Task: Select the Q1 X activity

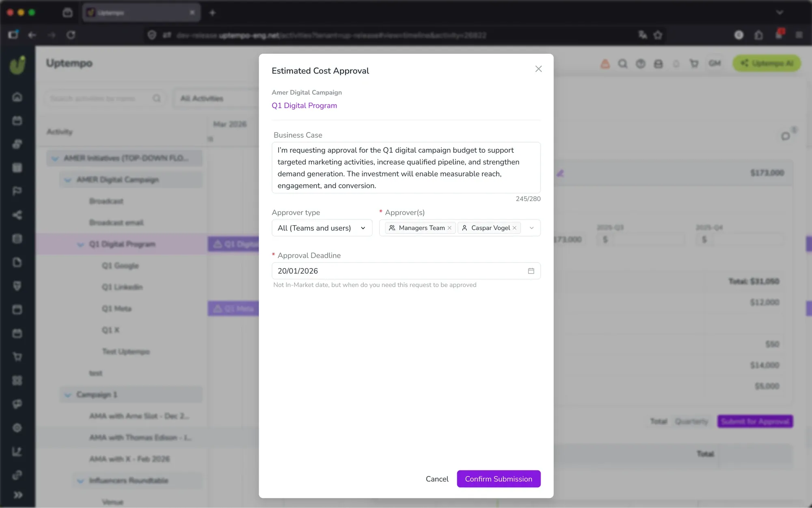Action: pyautogui.click(x=110, y=330)
